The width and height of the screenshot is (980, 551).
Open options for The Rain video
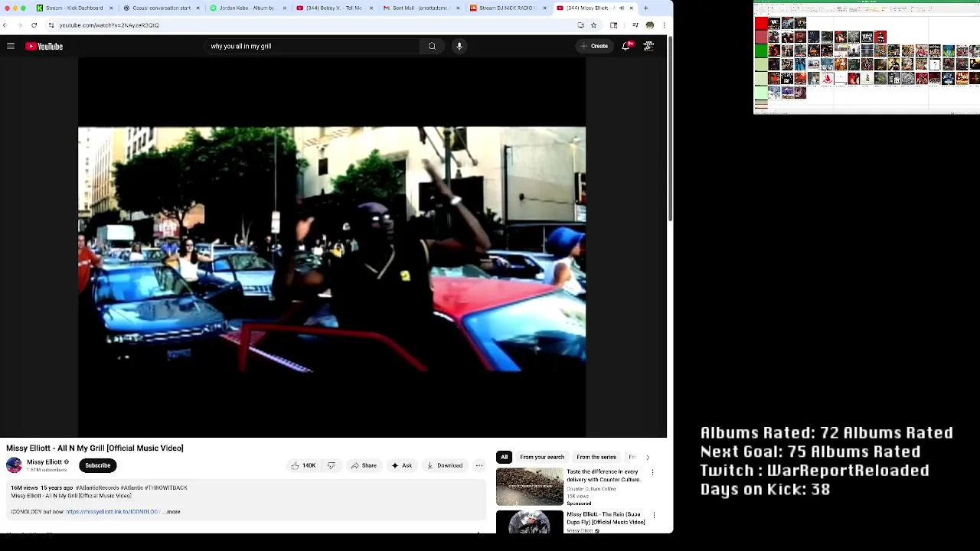tap(652, 517)
